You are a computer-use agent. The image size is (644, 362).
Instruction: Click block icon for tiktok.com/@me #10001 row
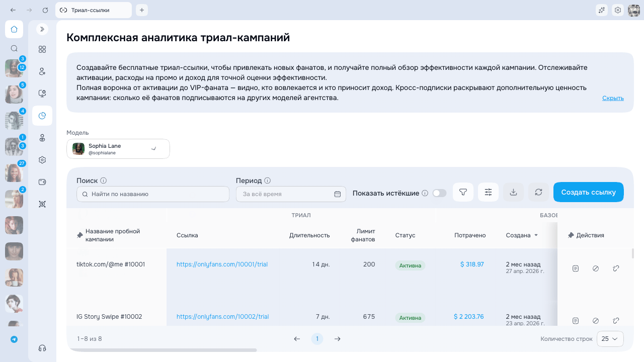point(596,268)
